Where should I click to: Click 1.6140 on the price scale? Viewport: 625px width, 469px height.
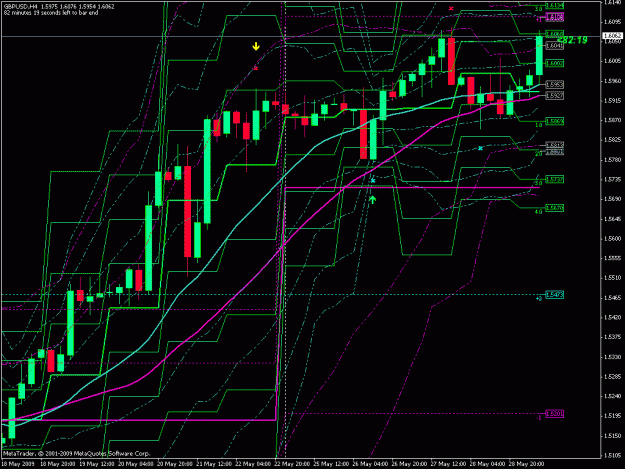tap(612, 2)
